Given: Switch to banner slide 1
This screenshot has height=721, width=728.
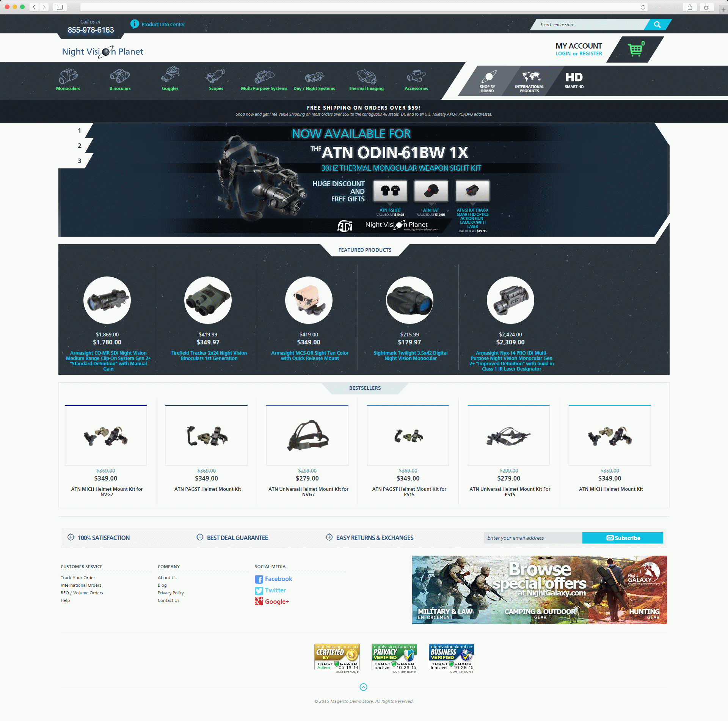Looking at the screenshot, I should (x=79, y=131).
